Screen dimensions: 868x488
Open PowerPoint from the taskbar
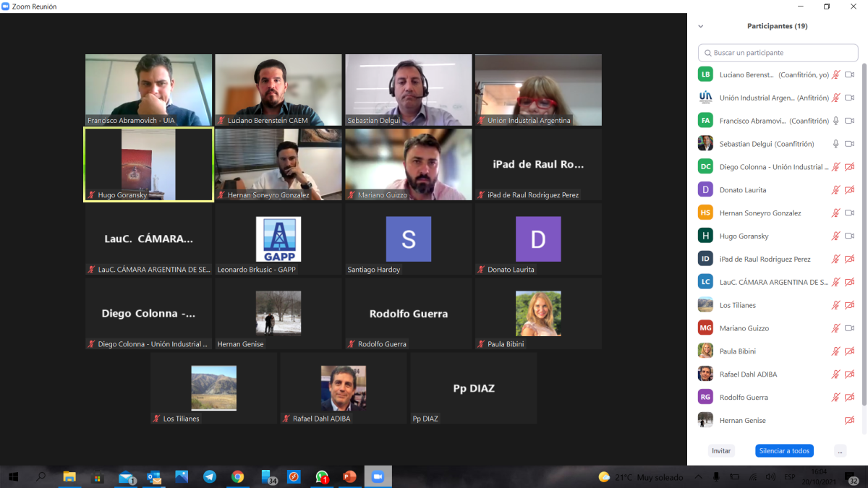(349, 476)
